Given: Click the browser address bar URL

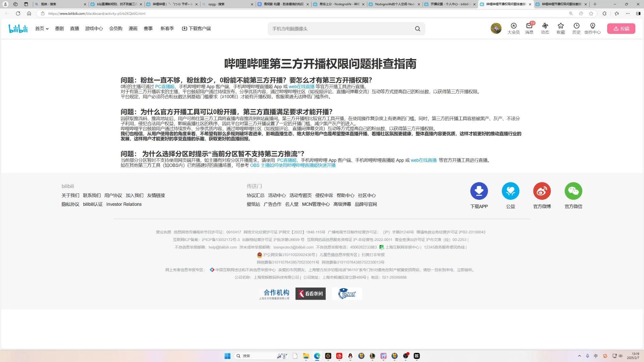Looking at the screenshot, I should point(97,13).
